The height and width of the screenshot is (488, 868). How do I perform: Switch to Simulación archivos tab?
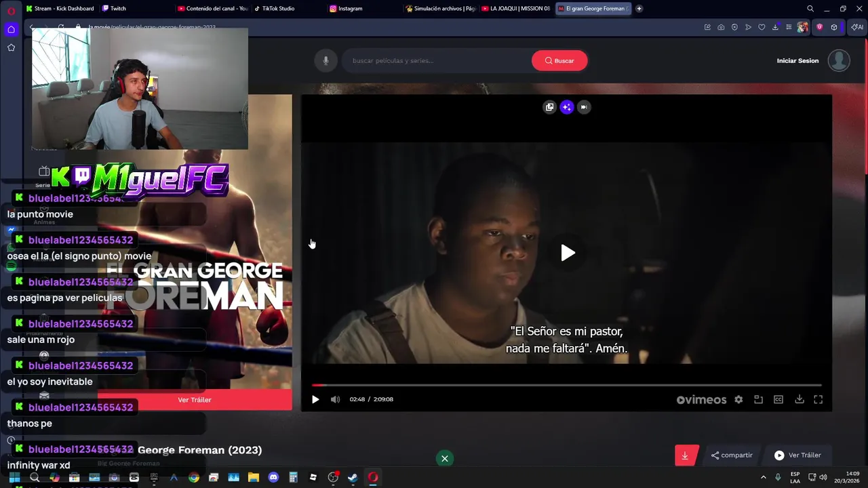[439, 9]
